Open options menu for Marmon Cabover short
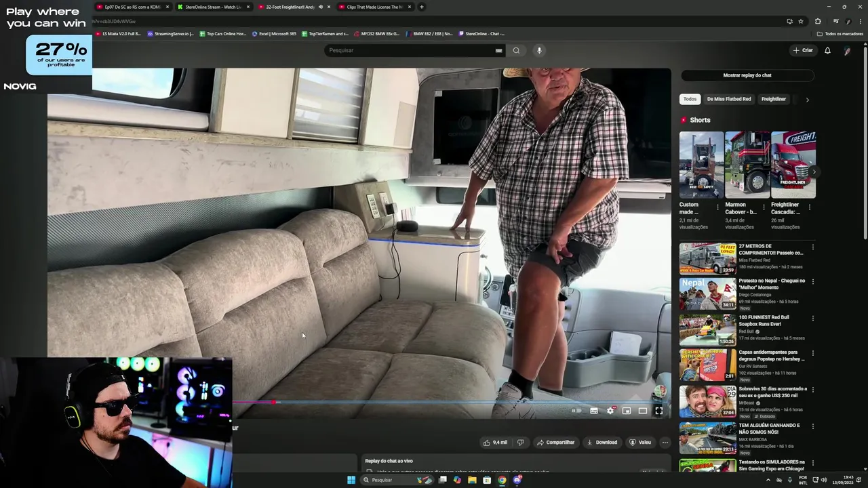868x488 pixels. click(x=764, y=207)
